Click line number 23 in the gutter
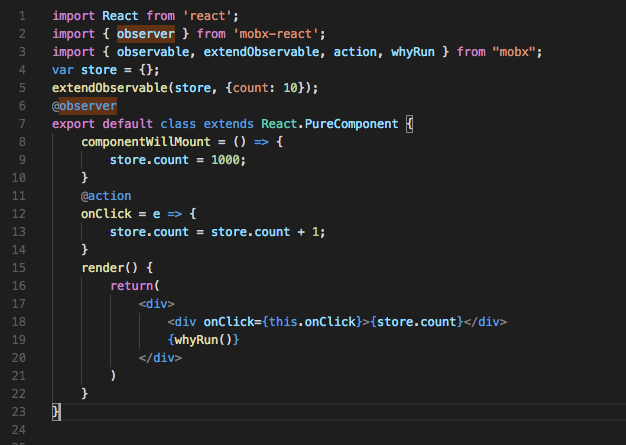Viewport: 626px width, 445px height. 19,412
